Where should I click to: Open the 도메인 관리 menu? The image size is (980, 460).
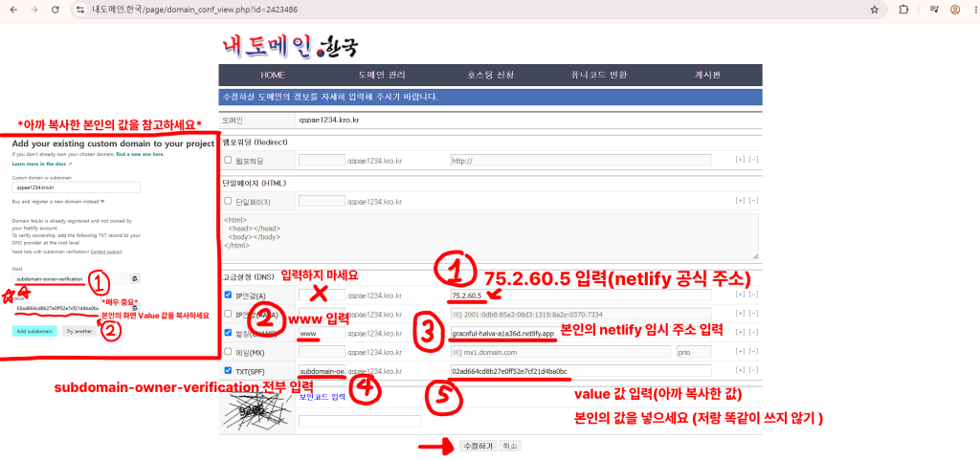coord(382,75)
